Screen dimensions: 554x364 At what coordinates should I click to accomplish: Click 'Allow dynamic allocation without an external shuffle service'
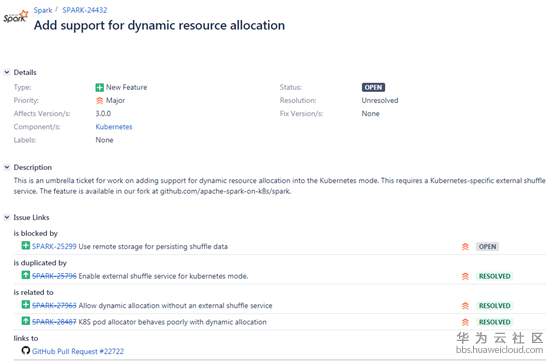click(x=175, y=306)
